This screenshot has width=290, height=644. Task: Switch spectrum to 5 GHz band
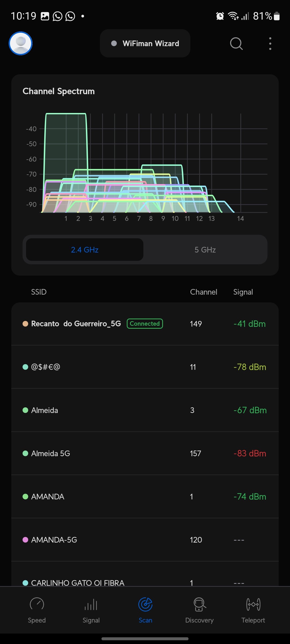coord(205,250)
